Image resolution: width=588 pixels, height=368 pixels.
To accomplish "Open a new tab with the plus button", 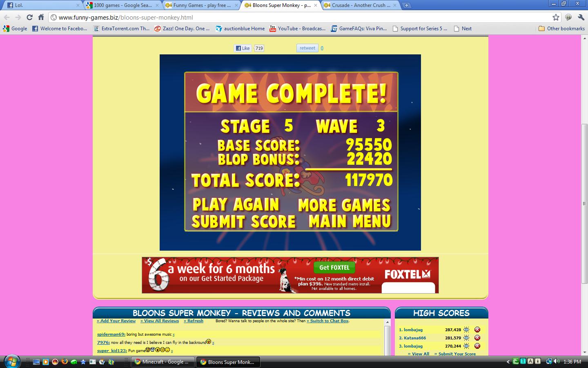I will pyautogui.click(x=407, y=5).
